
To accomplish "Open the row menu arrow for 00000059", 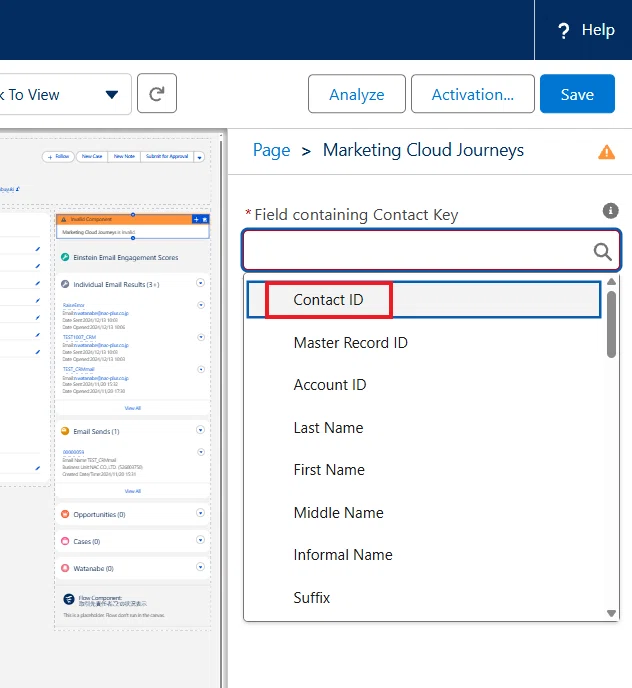I will click(x=201, y=452).
